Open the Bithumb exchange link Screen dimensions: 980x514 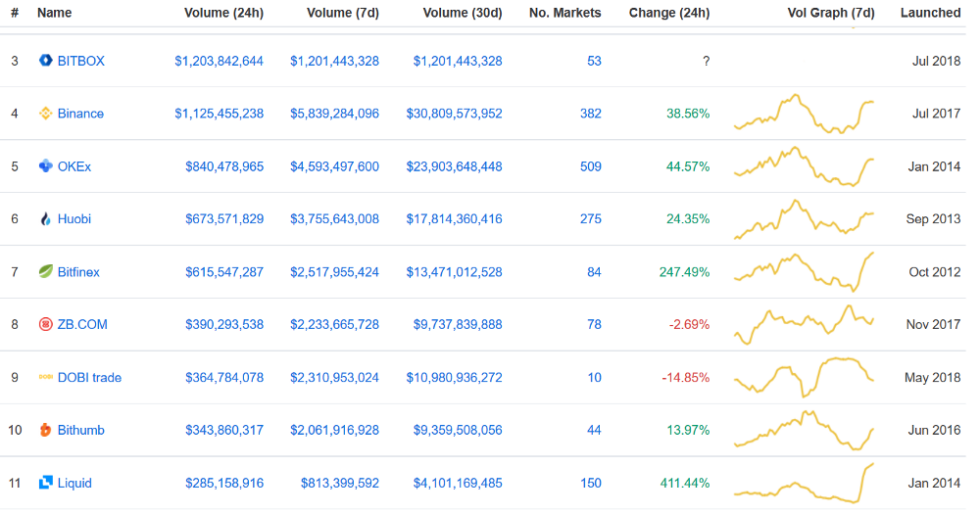[x=80, y=431]
